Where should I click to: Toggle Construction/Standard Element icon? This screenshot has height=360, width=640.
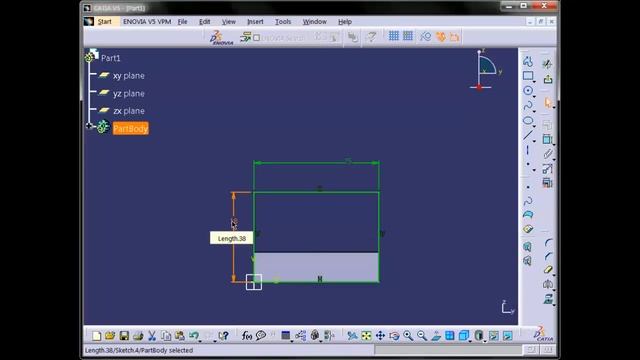[425, 37]
